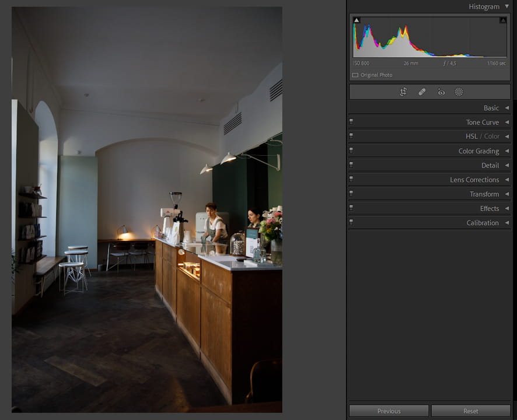The width and height of the screenshot is (517, 420).
Task: Click the Reset button
Action: point(470,411)
